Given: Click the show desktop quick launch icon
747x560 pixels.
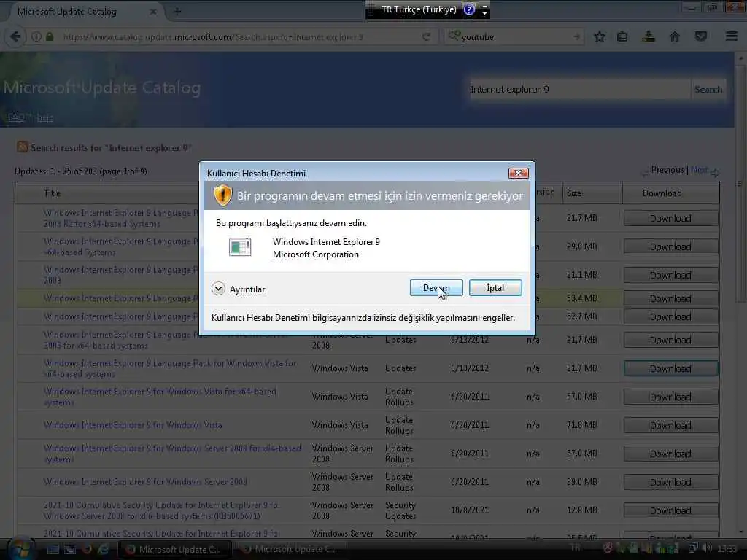Looking at the screenshot, I should tap(53, 550).
